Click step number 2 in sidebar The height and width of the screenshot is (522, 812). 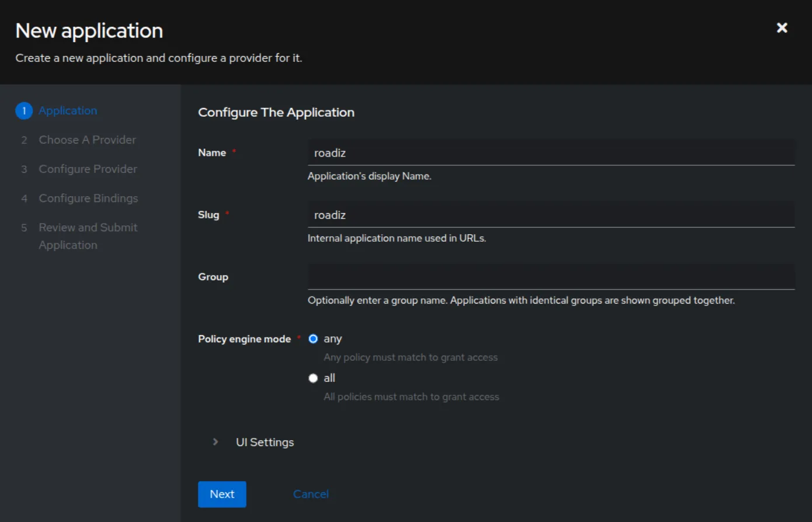pos(24,140)
